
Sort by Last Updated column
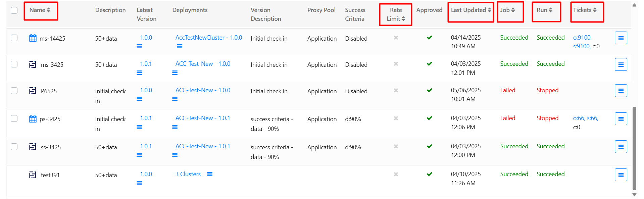pyautogui.click(x=470, y=10)
